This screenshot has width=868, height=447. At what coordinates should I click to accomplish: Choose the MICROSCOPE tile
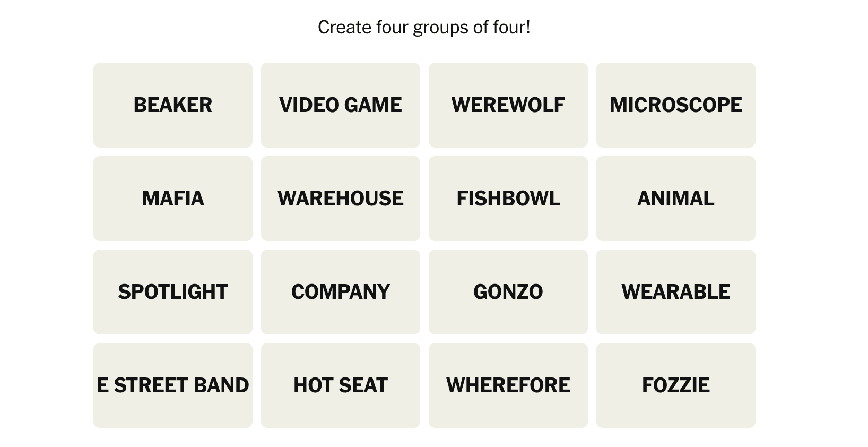tap(676, 105)
